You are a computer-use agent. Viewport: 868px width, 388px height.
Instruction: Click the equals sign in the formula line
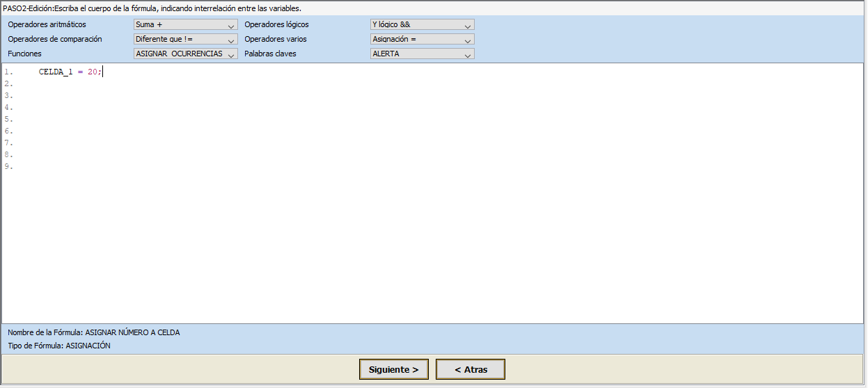[x=80, y=72]
